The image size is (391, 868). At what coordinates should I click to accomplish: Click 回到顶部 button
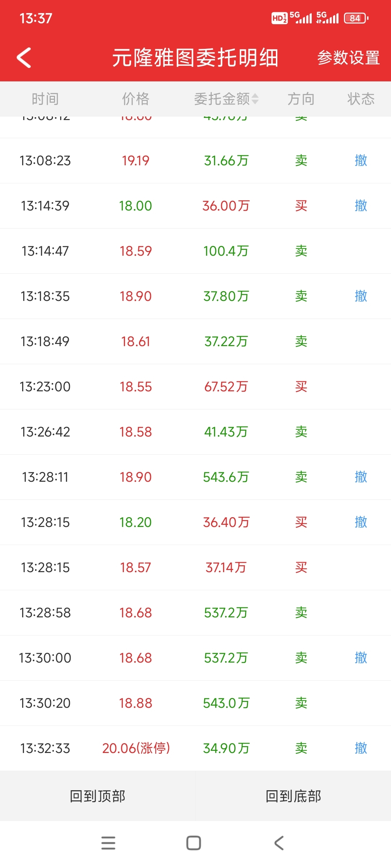98,796
